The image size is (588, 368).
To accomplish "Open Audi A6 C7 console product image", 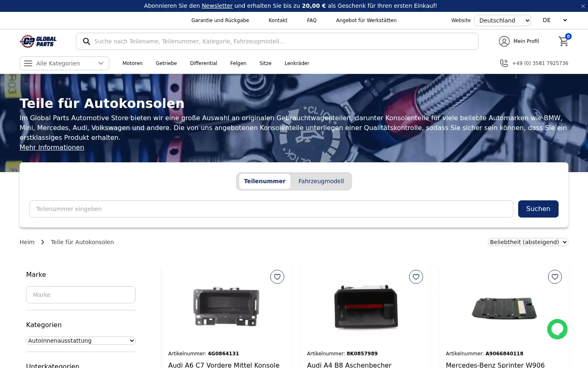I will [226, 307].
